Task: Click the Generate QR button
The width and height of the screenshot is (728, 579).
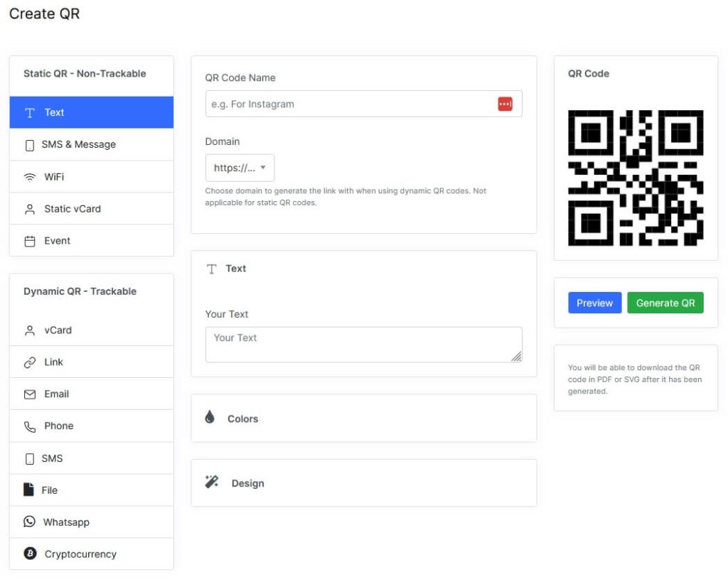Action: tap(665, 303)
